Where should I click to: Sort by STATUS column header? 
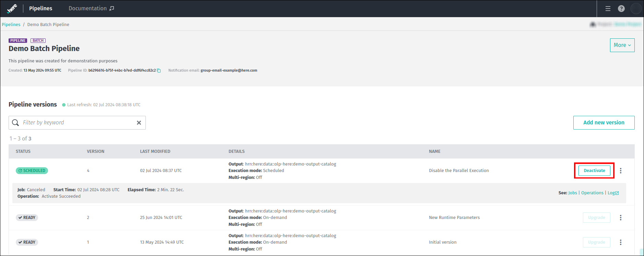[x=23, y=151]
